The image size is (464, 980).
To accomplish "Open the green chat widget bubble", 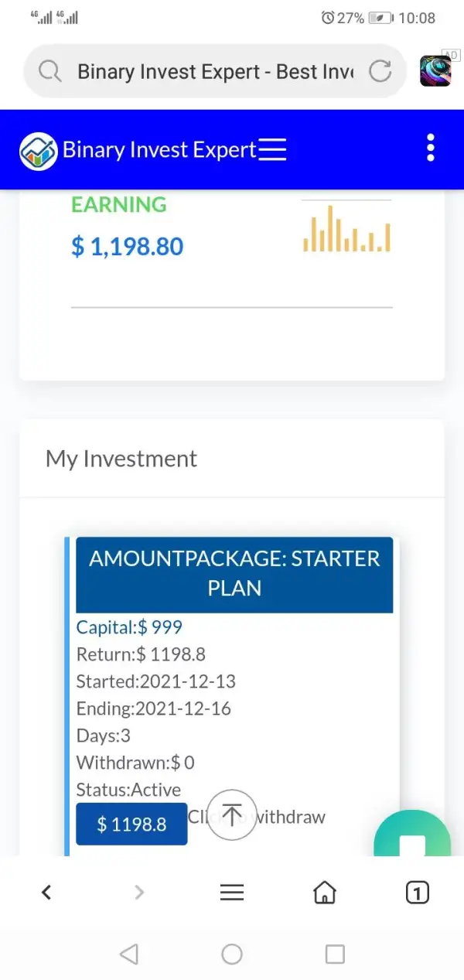I will click(x=412, y=838).
